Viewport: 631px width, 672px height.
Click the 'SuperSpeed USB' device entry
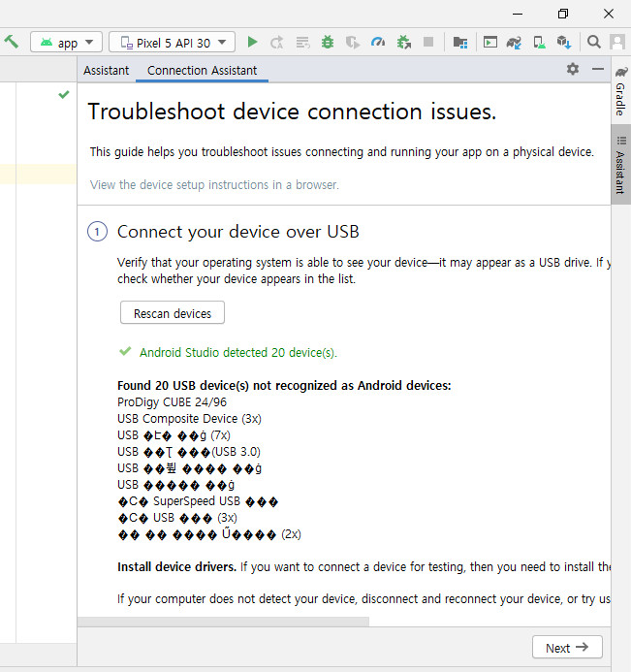[x=198, y=501]
